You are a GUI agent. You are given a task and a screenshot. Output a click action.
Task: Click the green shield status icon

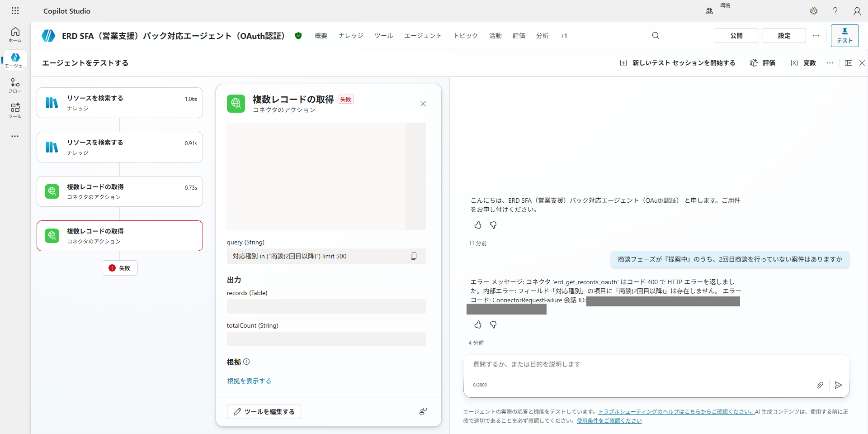tap(298, 36)
